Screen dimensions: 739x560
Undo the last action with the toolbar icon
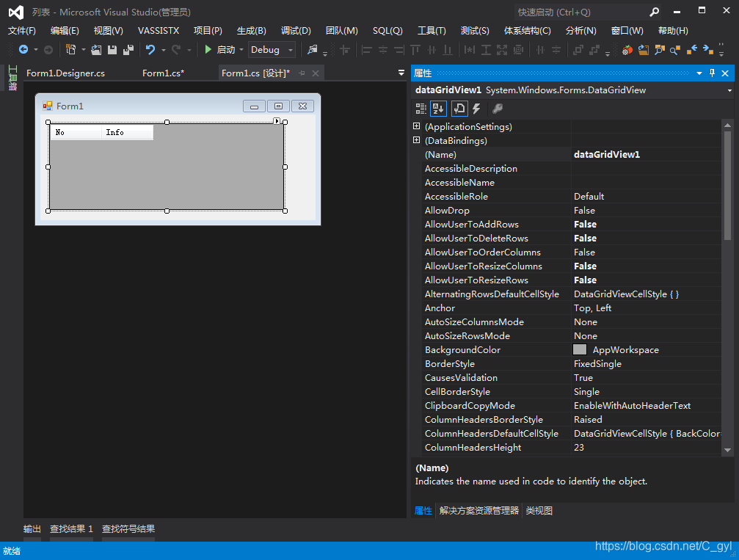(150, 49)
